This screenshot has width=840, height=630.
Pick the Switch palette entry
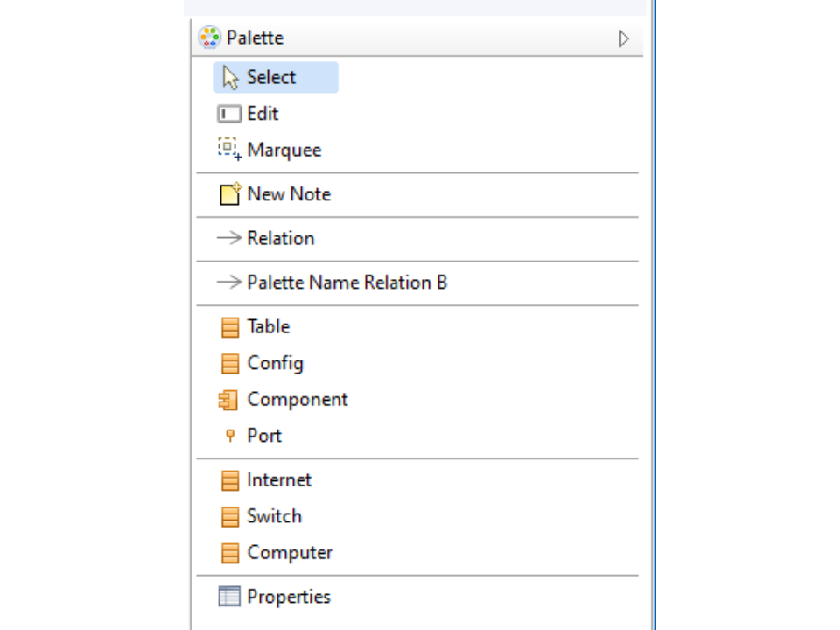pyautogui.click(x=274, y=516)
